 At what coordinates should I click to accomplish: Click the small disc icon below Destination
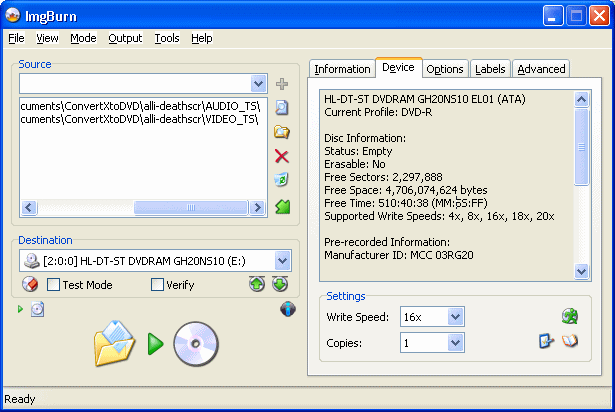pos(38,309)
